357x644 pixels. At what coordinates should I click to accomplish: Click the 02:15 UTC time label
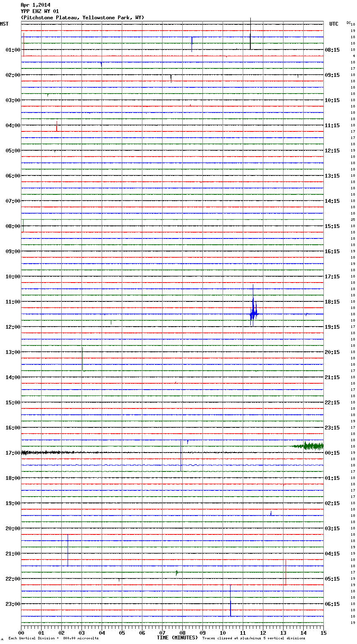[332, 503]
